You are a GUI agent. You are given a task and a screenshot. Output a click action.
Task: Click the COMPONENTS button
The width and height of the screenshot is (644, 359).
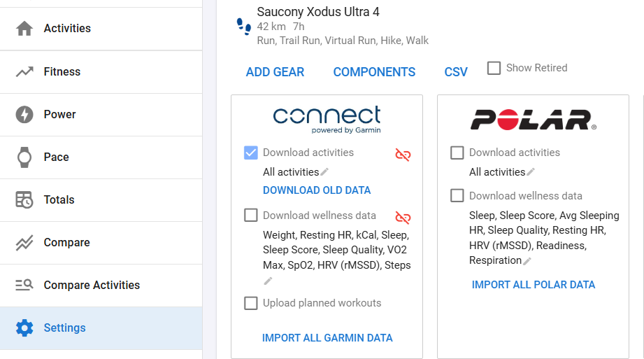point(374,72)
